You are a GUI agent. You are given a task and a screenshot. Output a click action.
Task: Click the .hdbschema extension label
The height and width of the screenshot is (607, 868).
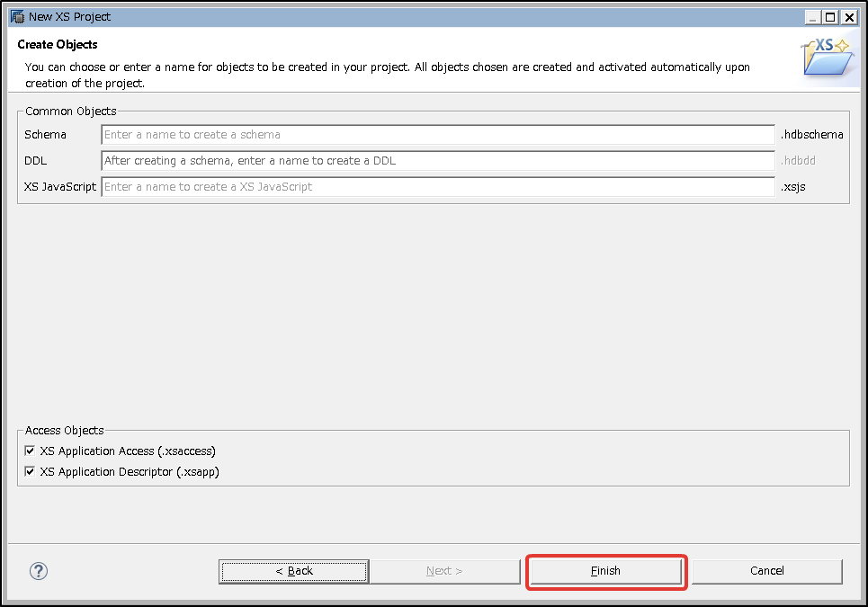(811, 135)
